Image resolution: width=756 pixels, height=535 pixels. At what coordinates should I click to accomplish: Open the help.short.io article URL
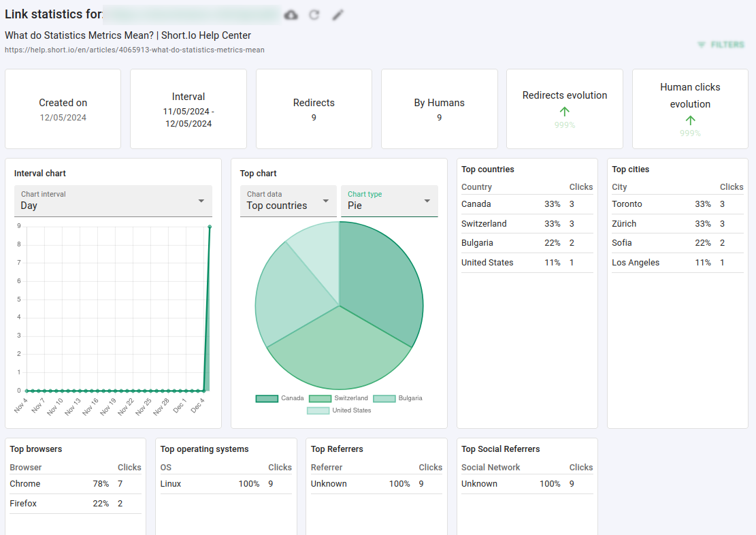(135, 50)
